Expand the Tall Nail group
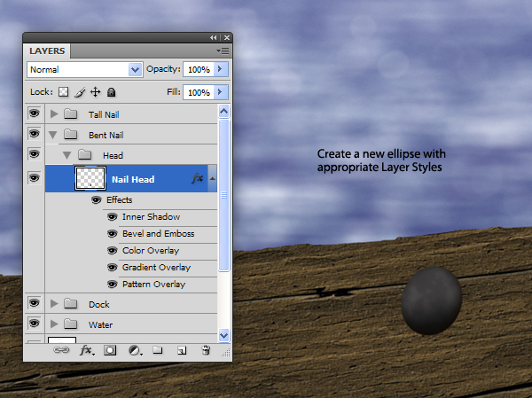This screenshot has height=398, width=532. (54, 113)
